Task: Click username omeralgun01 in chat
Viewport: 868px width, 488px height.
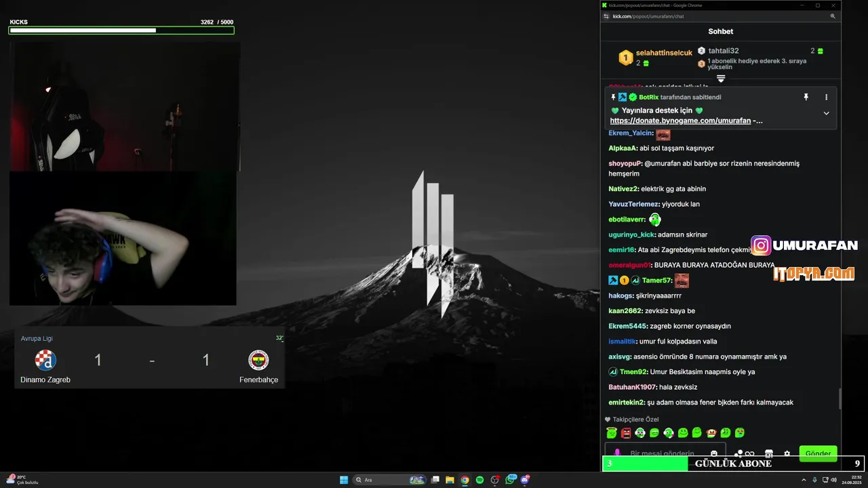Action: coord(630,265)
